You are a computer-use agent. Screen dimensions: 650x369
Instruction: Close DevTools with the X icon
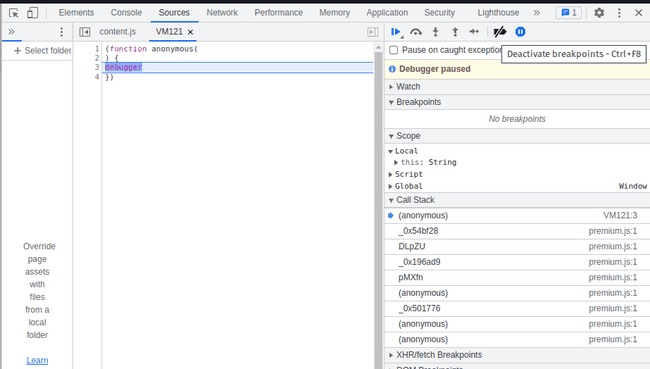[x=638, y=13]
